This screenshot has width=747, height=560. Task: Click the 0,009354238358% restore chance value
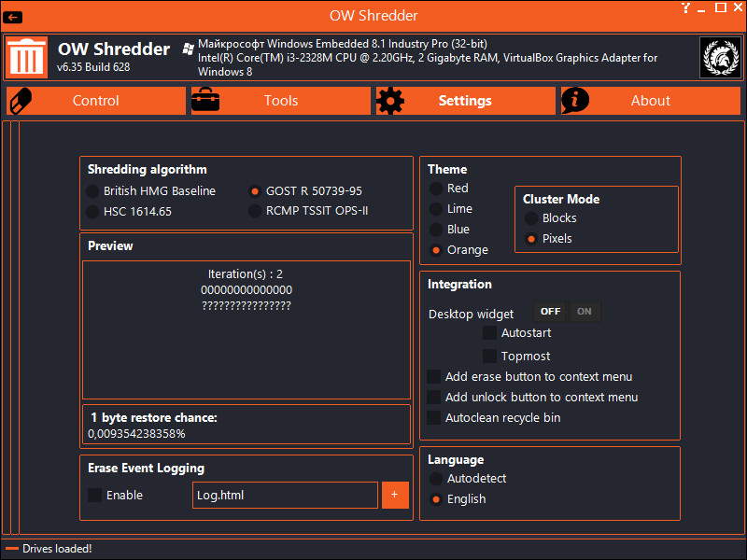click(136, 434)
